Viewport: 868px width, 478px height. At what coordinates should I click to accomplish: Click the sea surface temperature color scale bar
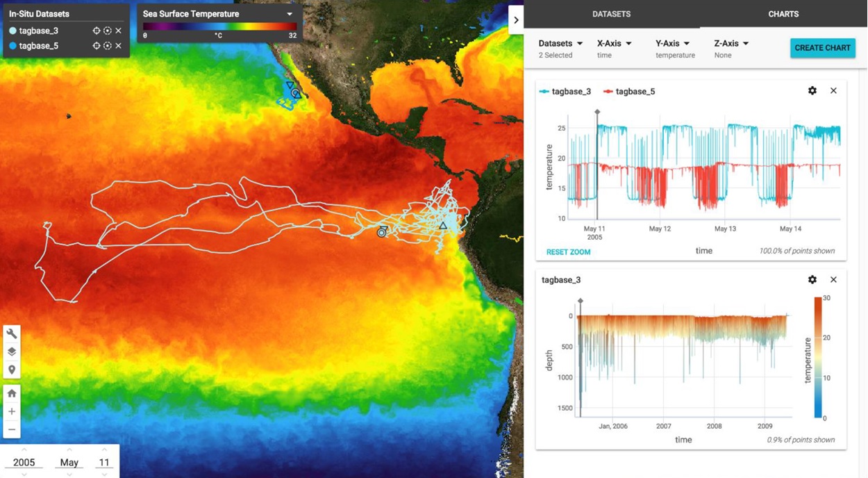coord(219,26)
